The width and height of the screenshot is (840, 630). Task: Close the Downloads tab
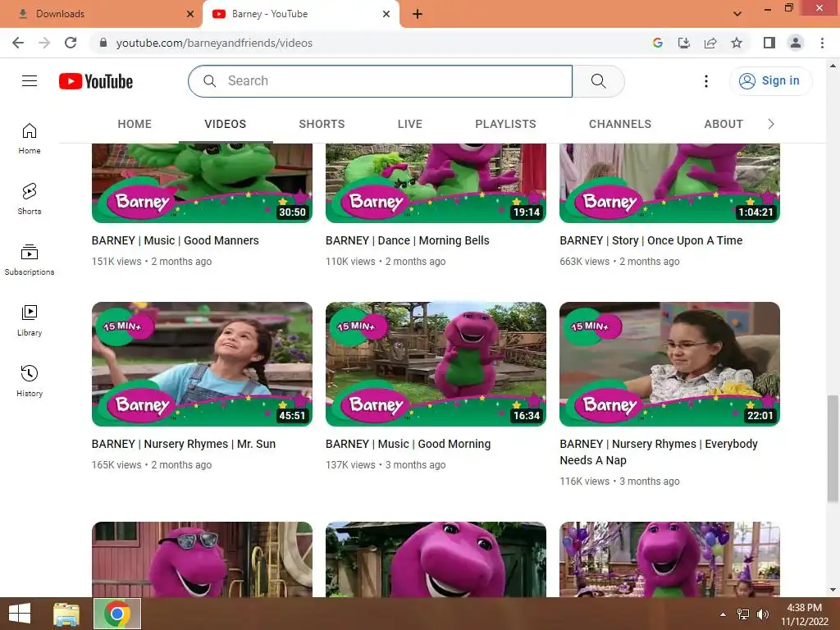click(x=190, y=14)
